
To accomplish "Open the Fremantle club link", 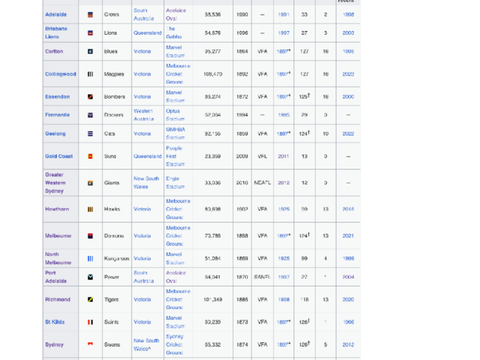I will click(57, 115).
